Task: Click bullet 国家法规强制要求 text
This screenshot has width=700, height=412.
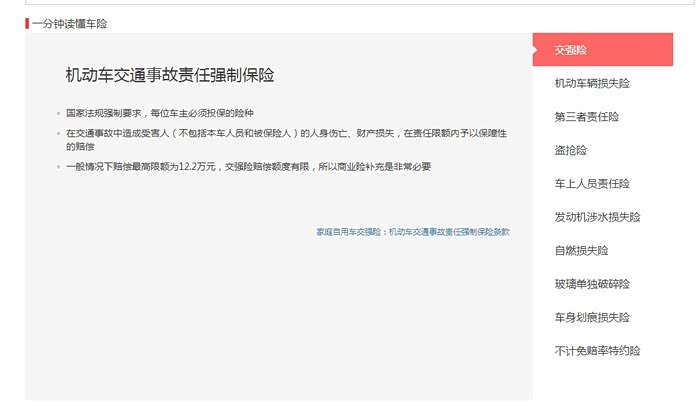Action: tap(160, 113)
